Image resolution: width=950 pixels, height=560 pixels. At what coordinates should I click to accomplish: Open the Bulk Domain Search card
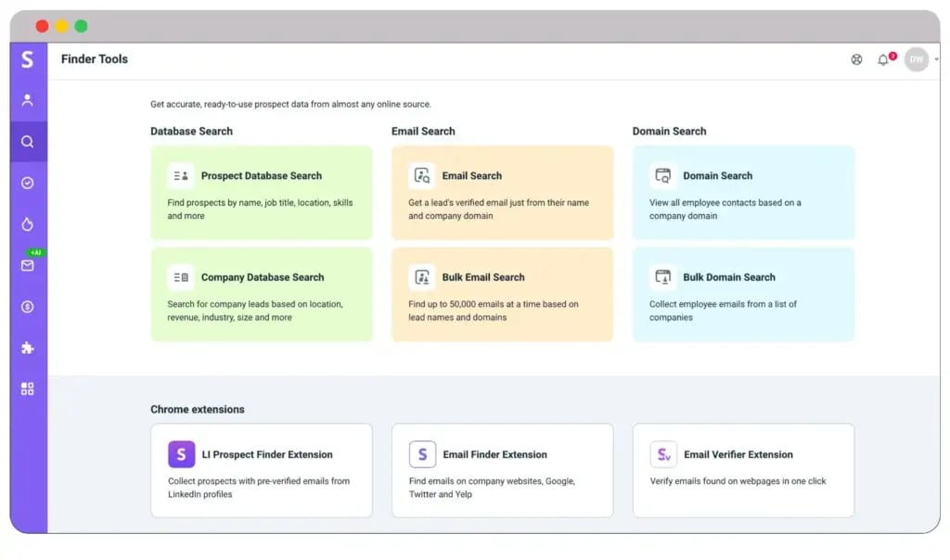click(x=743, y=294)
